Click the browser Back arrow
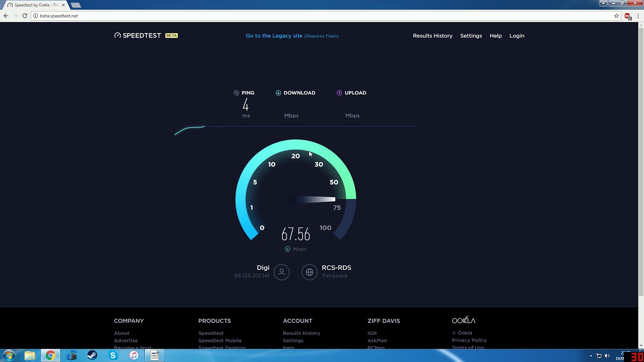Screen dimensions: 644x362 click(x=6, y=16)
